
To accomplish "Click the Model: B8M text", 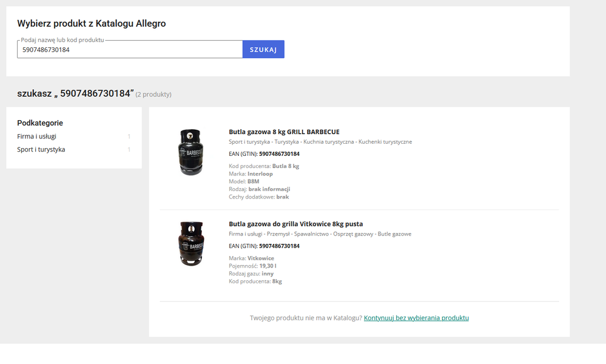I will click(x=244, y=181).
